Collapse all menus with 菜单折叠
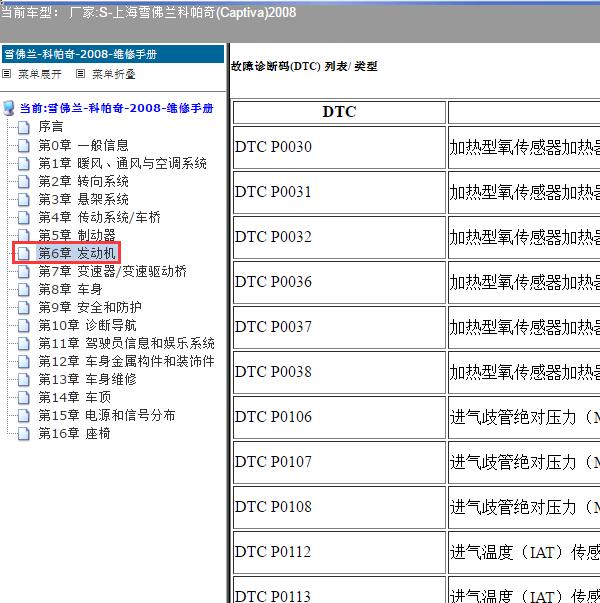 pos(114,74)
